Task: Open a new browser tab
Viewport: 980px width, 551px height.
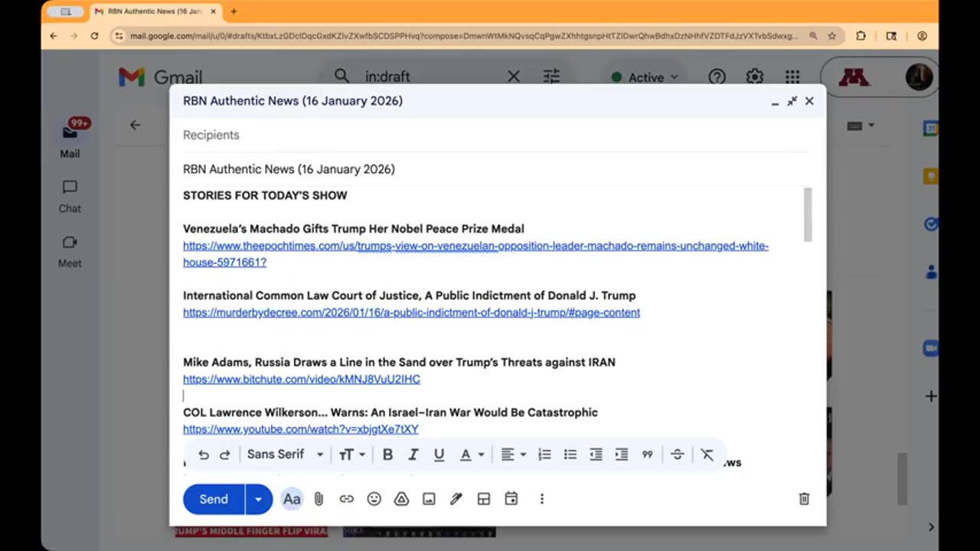Action: [234, 11]
